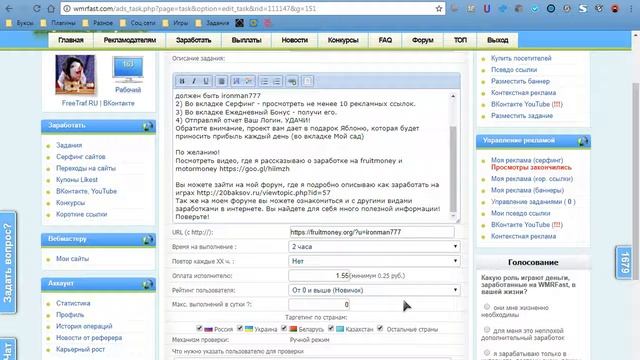Select poll option 'я зарабатываю только в'
This screenshot has width=640, height=360.
[x=487, y=352]
